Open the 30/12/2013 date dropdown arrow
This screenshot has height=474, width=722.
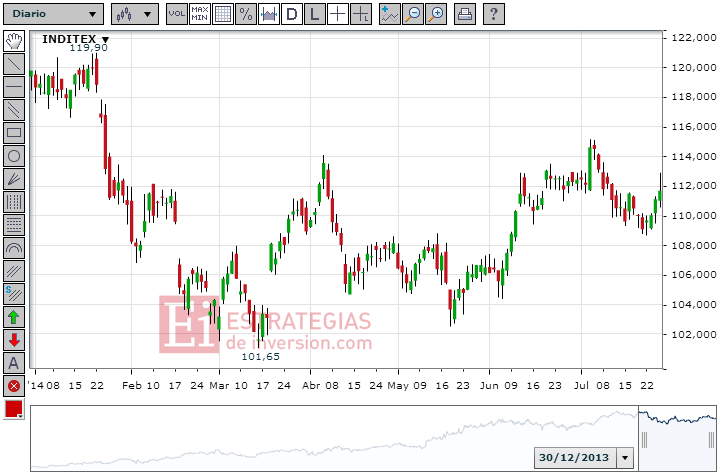(625, 458)
